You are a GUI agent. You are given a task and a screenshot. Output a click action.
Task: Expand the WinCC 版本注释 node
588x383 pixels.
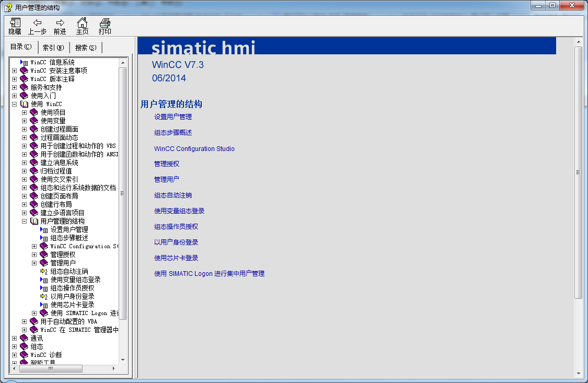[x=14, y=79]
